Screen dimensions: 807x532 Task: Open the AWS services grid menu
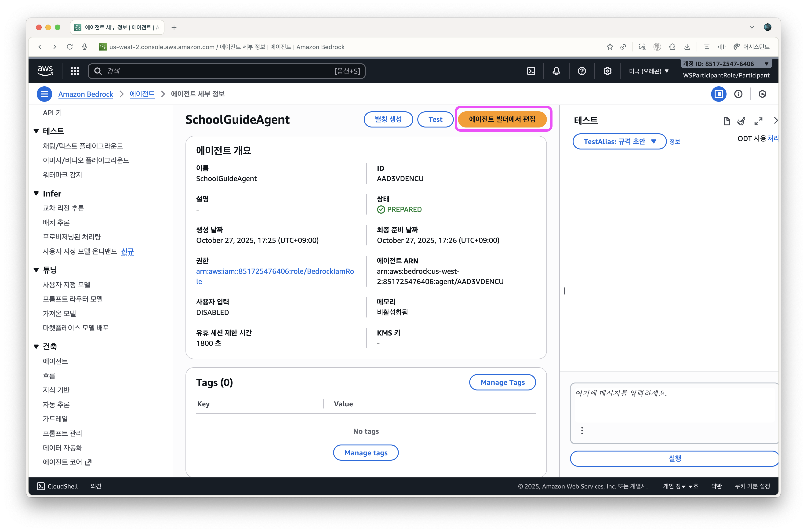(75, 71)
